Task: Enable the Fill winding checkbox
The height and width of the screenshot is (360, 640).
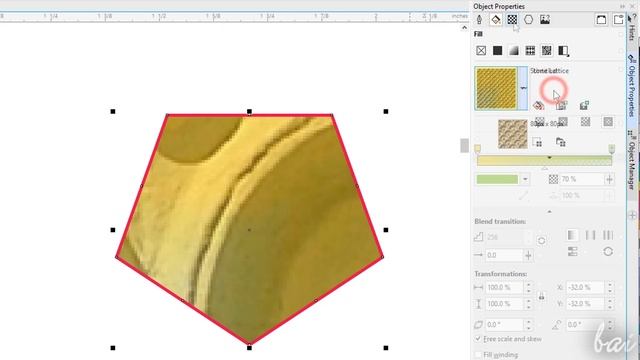Action: [478, 355]
